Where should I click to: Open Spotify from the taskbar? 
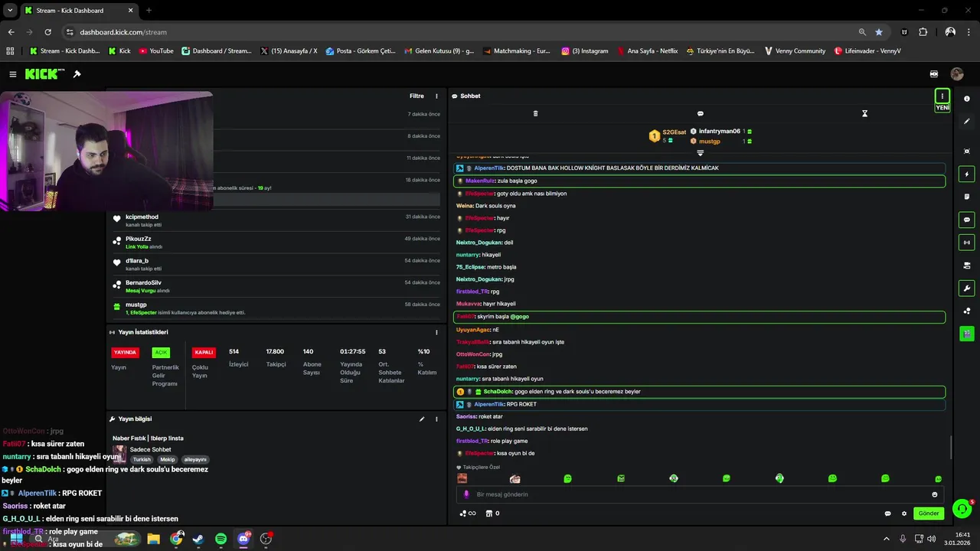(220, 539)
